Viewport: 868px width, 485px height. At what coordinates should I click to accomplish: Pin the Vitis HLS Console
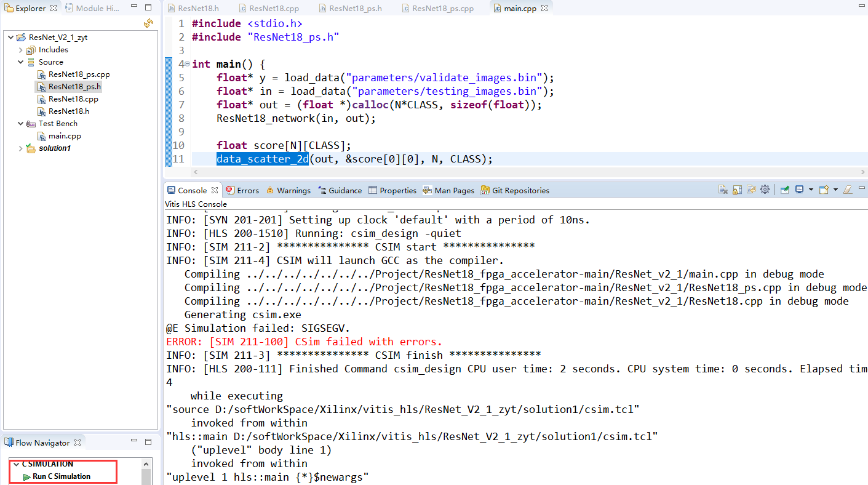(x=785, y=190)
